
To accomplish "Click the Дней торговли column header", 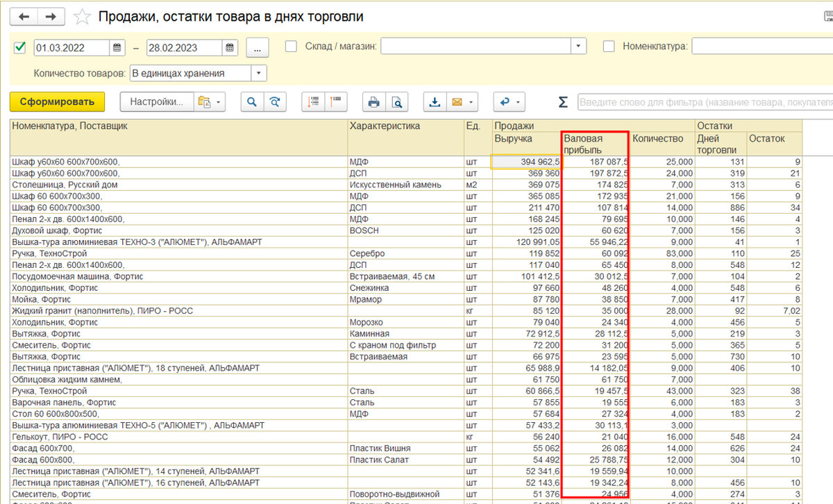I will [x=721, y=144].
